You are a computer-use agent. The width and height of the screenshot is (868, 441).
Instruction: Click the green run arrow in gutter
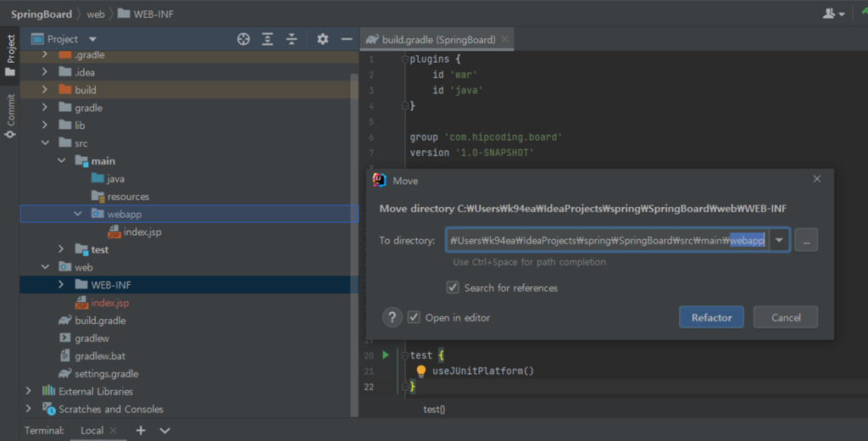pos(385,355)
